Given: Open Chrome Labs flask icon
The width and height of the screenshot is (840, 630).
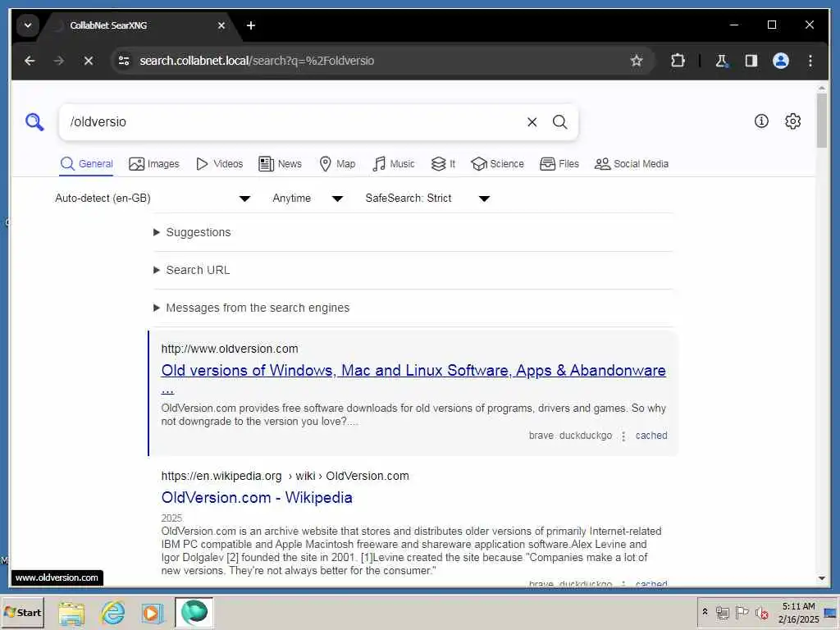Looking at the screenshot, I should pyautogui.click(x=722, y=61).
